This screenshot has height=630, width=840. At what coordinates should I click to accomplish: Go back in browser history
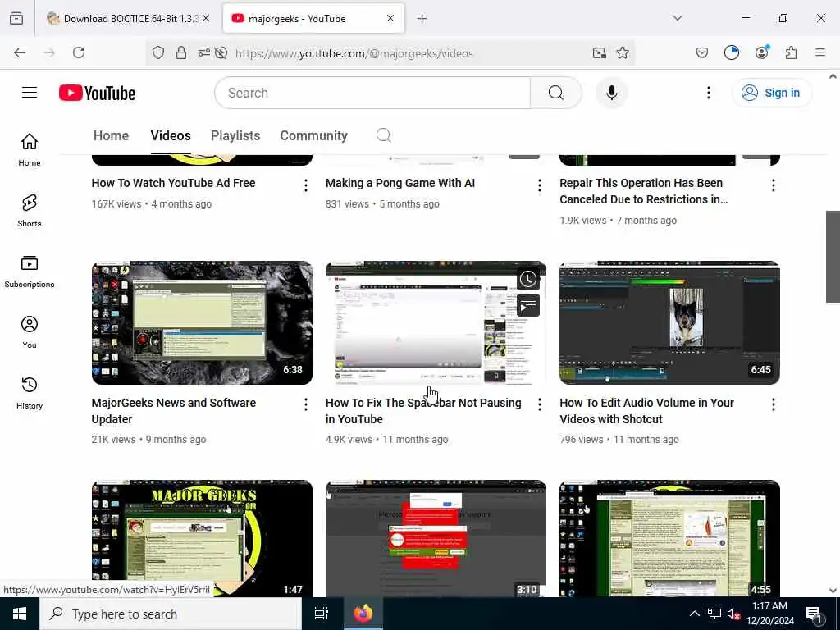pos(20,52)
